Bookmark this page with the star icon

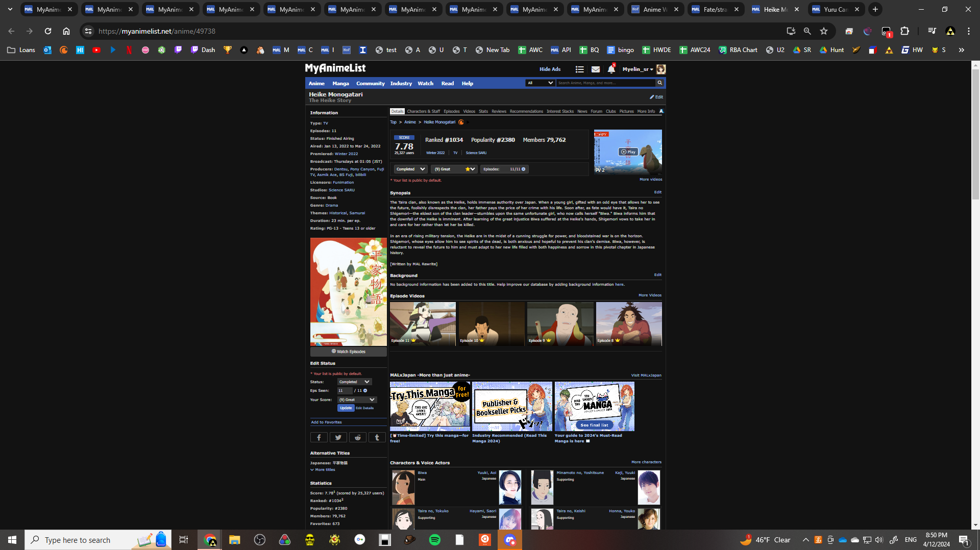click(824, 31)
